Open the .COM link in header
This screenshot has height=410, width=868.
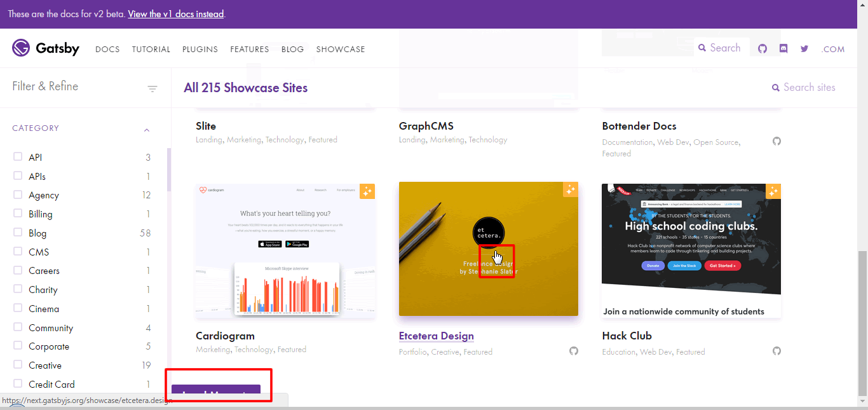(833, 49)
